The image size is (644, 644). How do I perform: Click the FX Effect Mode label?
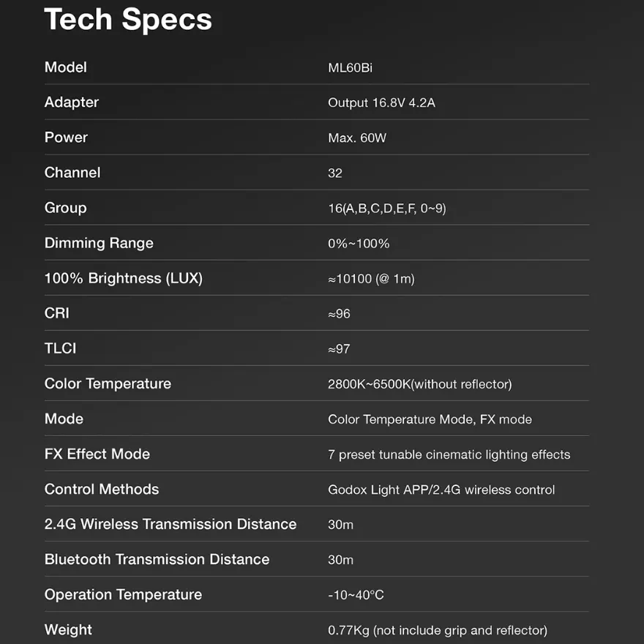pyautogui.click(x=97, y=454)
